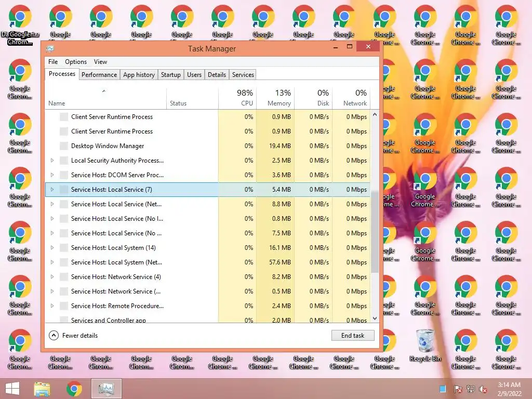Click the Service Host: Local Service (7) icon
This screenshot has height=399, width=532.
coord(64,190)
